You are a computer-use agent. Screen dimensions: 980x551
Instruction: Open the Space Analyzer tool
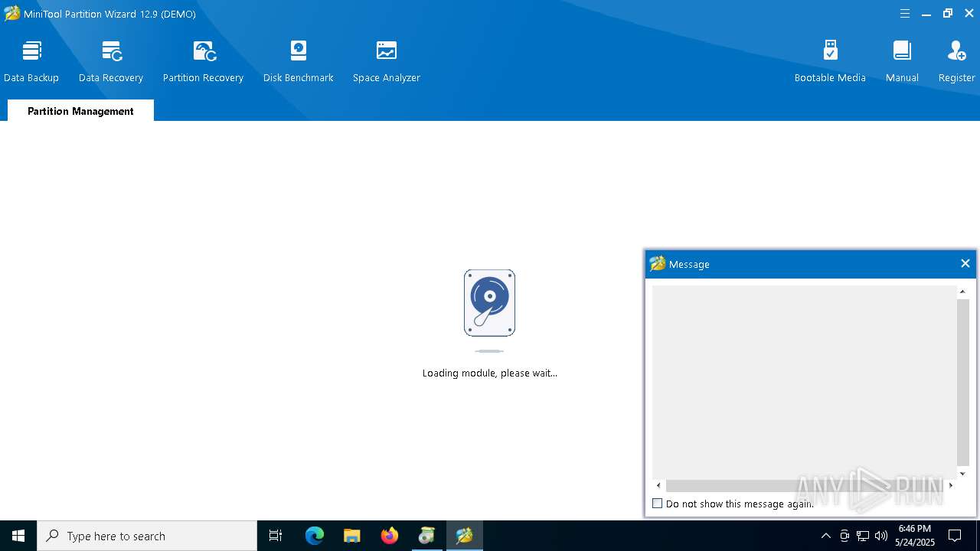(x=387, y=61)
